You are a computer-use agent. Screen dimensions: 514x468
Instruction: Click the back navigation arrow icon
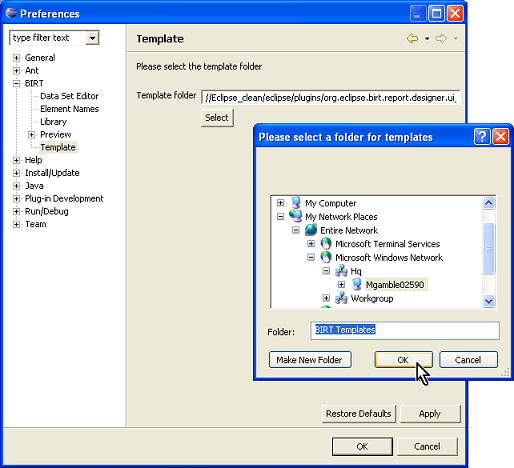point(412,39)
